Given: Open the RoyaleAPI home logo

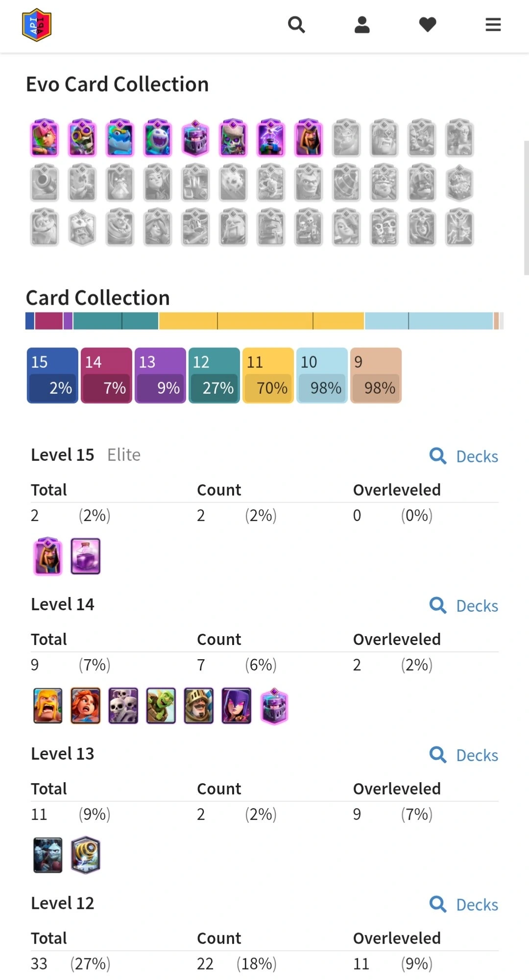Looking at the screenshot, I should [x=37, y=25].
